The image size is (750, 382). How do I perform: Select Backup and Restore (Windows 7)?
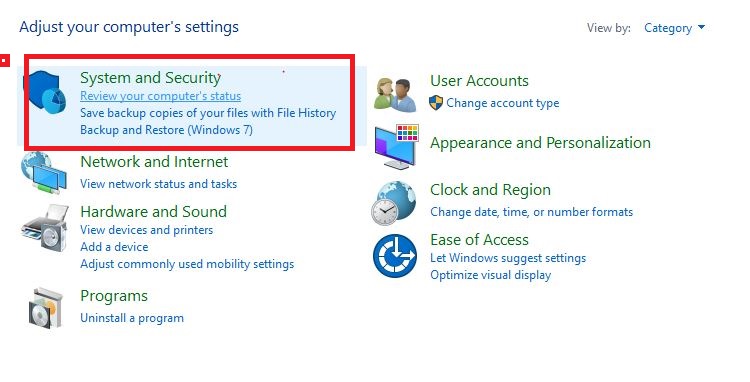point(166,130)
